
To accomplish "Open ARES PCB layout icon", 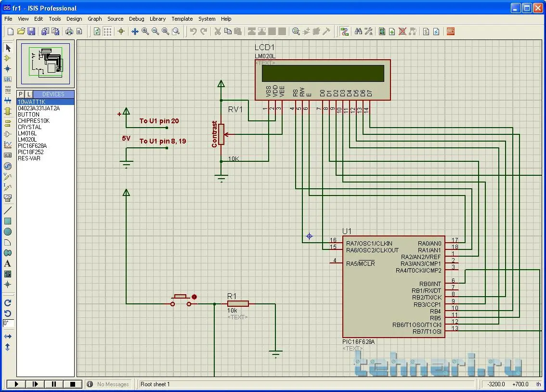I will [451, 32].
